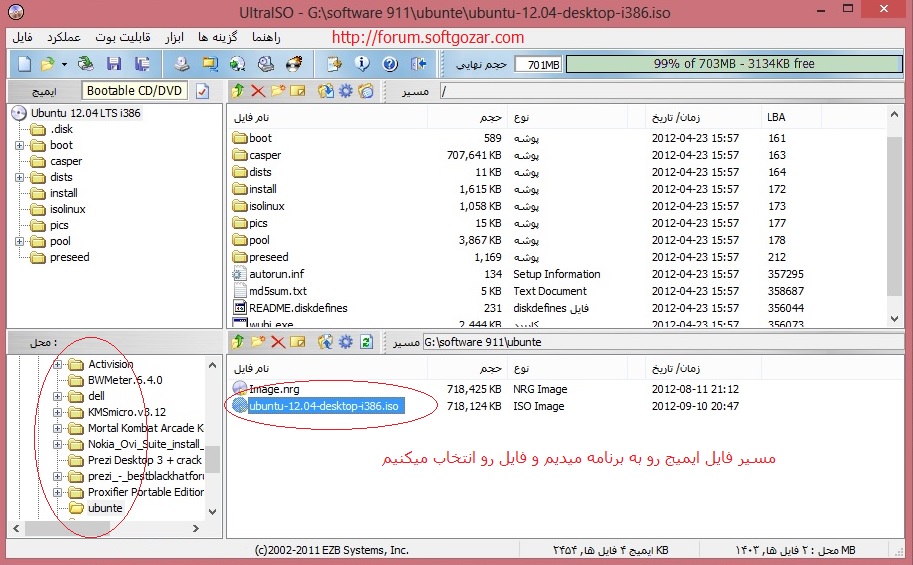Select the ubunte folder in local tree
This screenshot has width=913, height=565.
(105, 508)
